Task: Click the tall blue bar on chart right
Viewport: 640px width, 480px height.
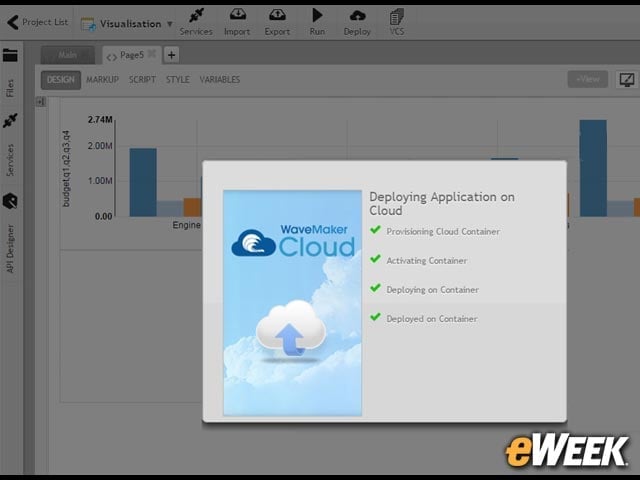Action: coord(593,168)
